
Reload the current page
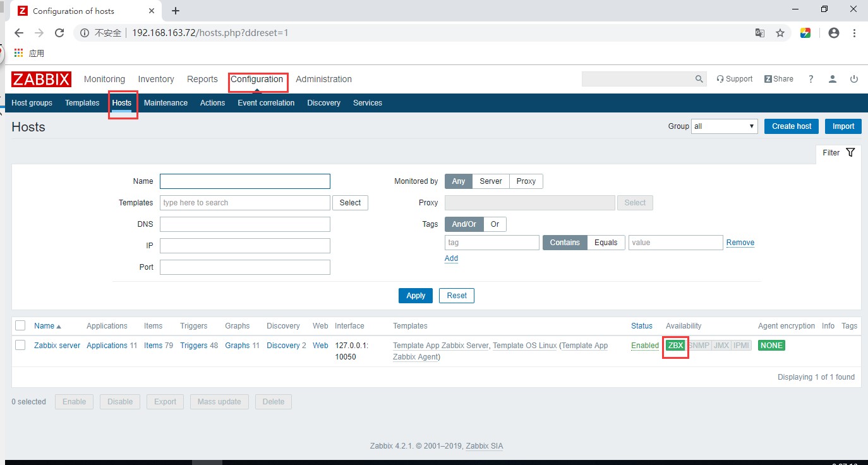point(59,33)
